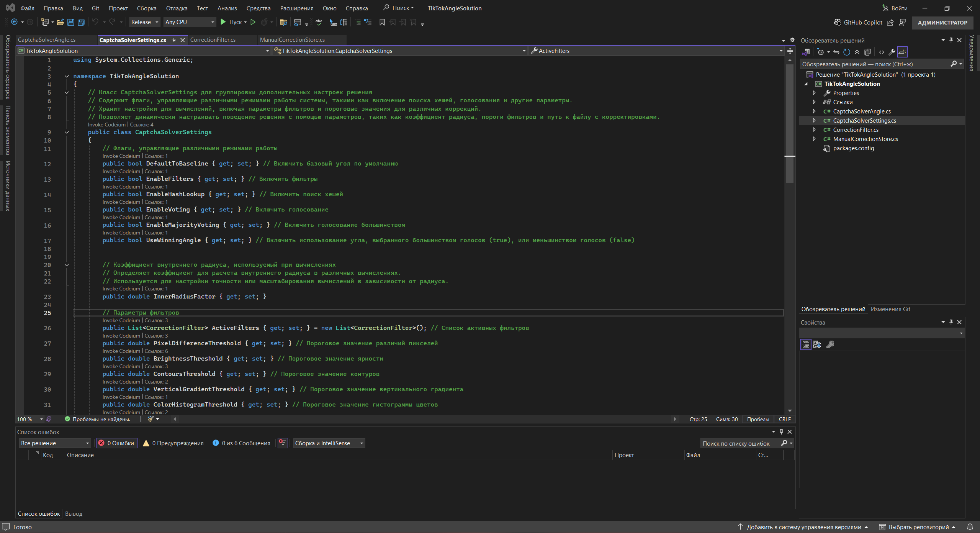Toggle the 0 из 6 Сообщения filter

242,443
